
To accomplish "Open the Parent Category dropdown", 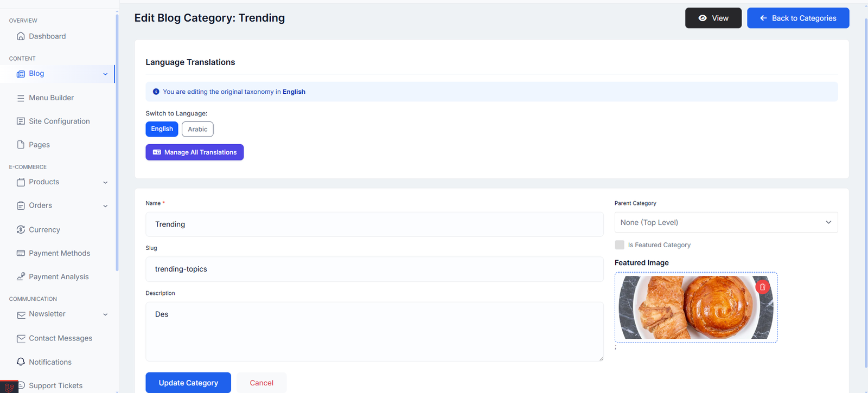I will pos(726,222).
